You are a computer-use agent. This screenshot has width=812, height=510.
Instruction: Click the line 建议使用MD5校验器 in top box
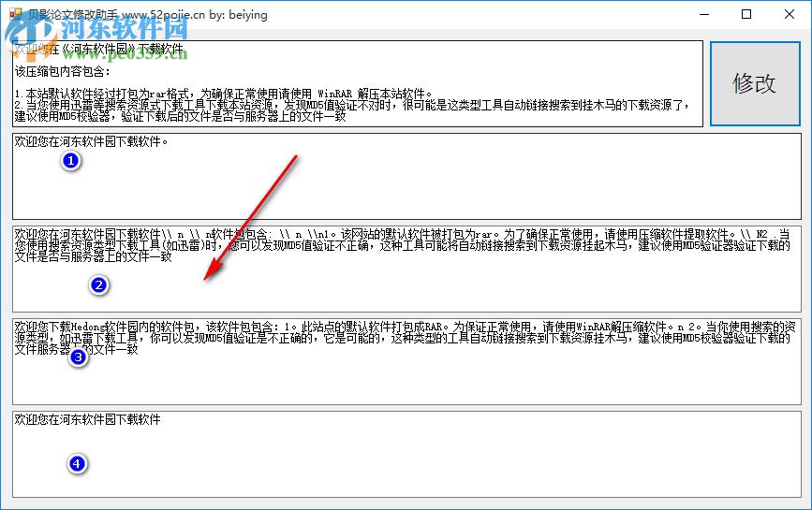tap(180, 116)
